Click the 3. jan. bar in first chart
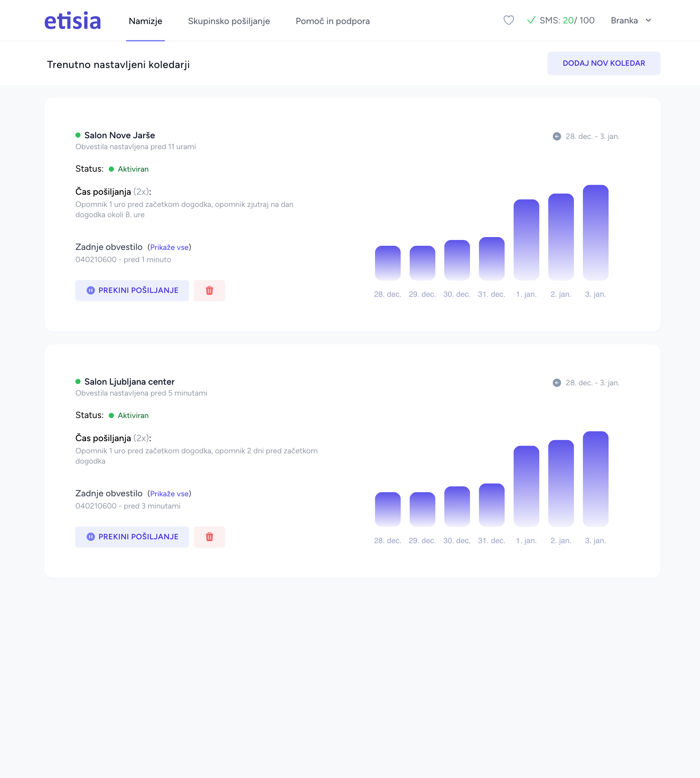This screenshot has height=778, width=700. [595, 233]
